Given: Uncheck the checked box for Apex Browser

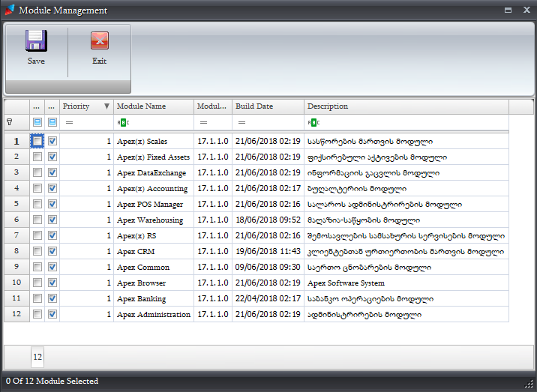Looking at the screenshot, I should click(52, 283).
